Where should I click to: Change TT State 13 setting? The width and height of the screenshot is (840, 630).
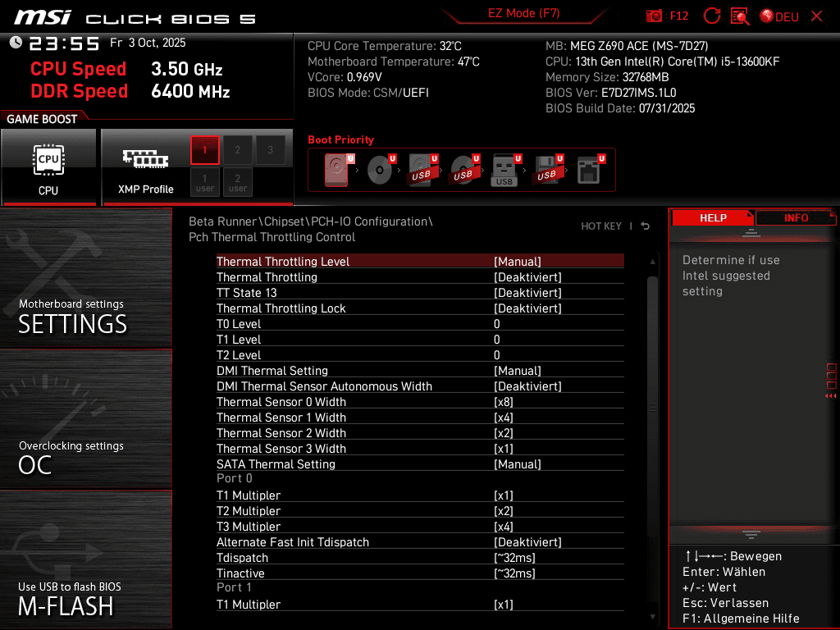(x=420, y=293)
